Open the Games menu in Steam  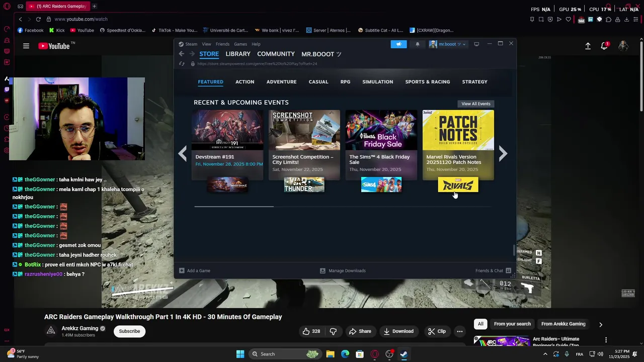pyautogui.click(x=240, y=44)
